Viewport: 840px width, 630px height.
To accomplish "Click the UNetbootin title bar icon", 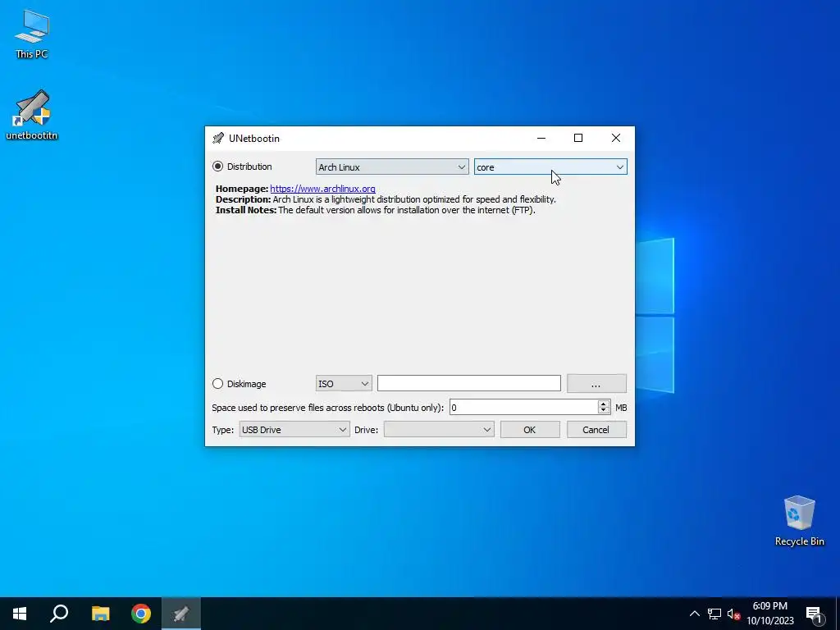I will [218, 138].
